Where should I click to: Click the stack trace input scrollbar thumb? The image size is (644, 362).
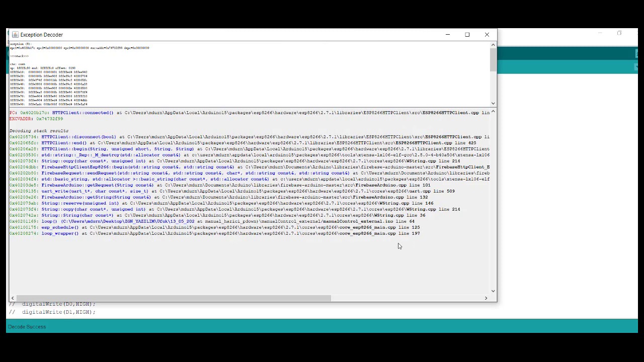coord(493,60)
